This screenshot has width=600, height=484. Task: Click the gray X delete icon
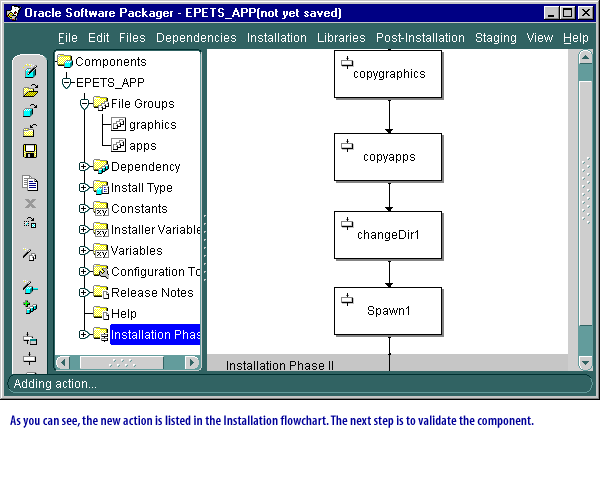pos(30,203)
